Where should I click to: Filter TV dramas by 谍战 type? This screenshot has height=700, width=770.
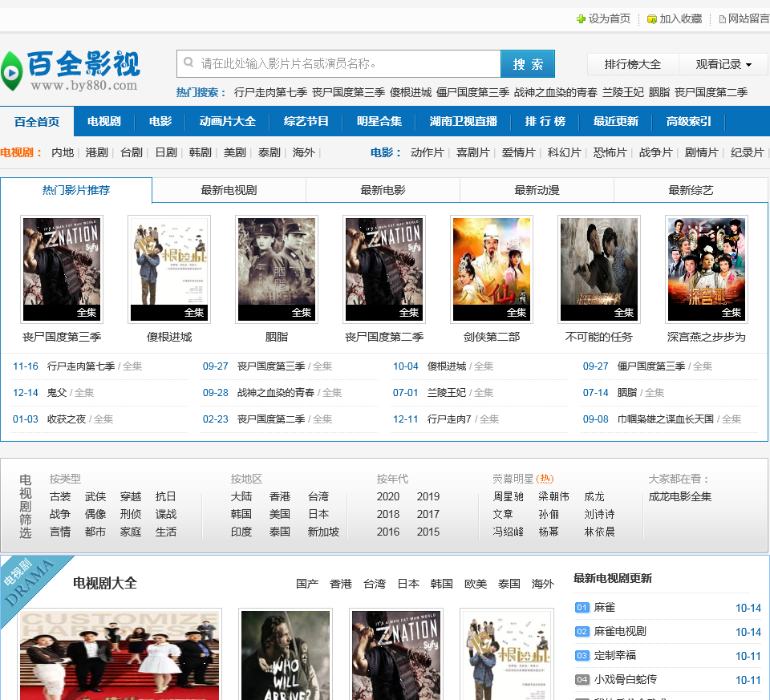(x=166, y=515)
